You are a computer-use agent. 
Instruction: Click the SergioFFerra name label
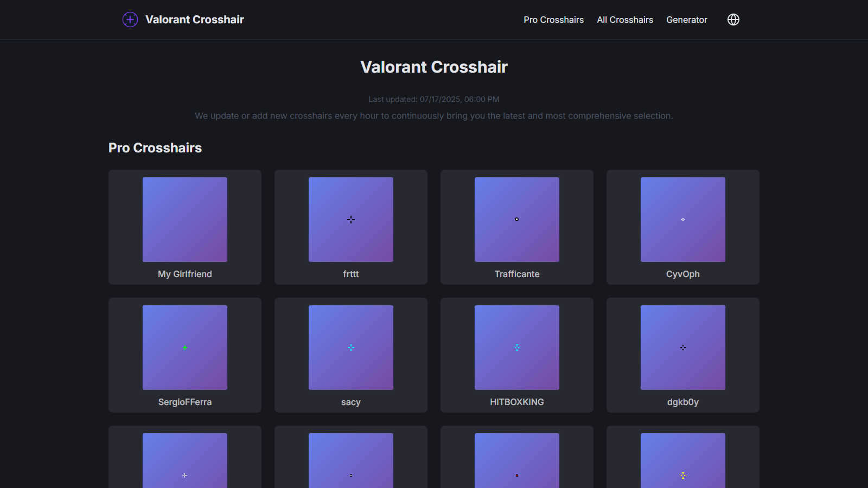coord(185,402)
